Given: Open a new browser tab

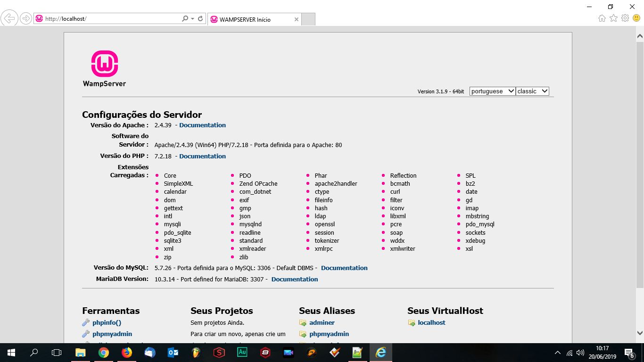Looking at the screenshot, I should [x=308, y=19].
